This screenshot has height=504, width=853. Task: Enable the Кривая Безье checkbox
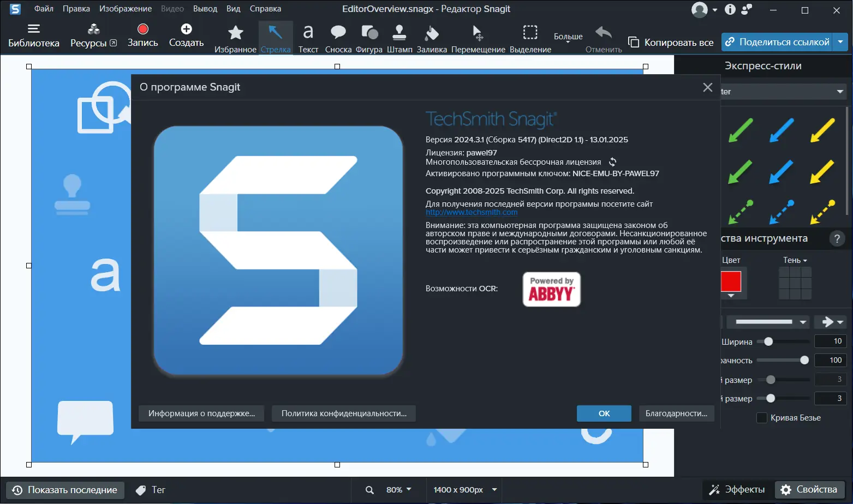tap(762, 418)
